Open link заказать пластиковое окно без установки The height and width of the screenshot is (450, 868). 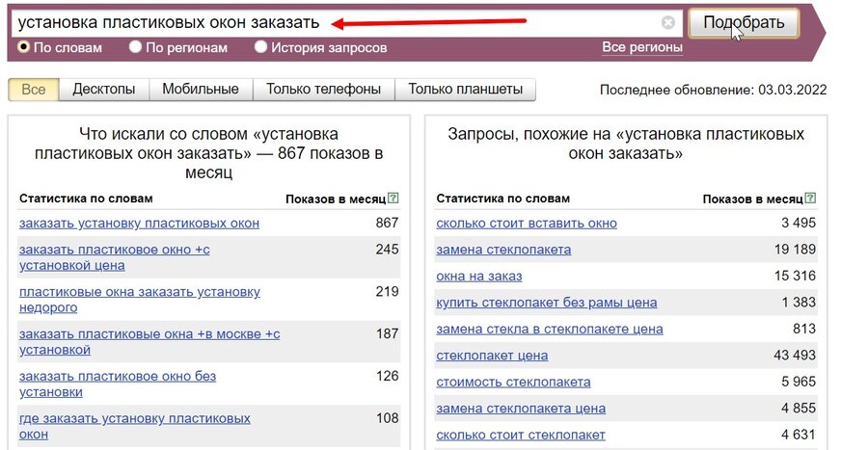(x=118, y=384)
